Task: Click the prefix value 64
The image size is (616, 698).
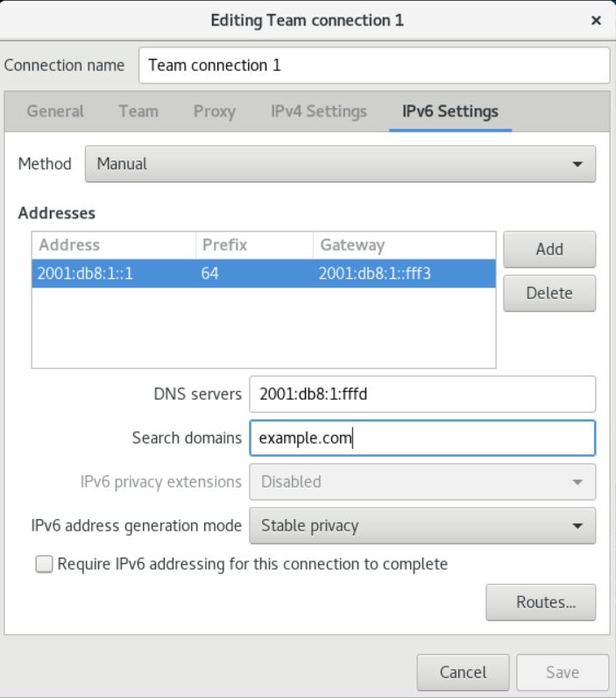Action: click(x=254, y=274)
